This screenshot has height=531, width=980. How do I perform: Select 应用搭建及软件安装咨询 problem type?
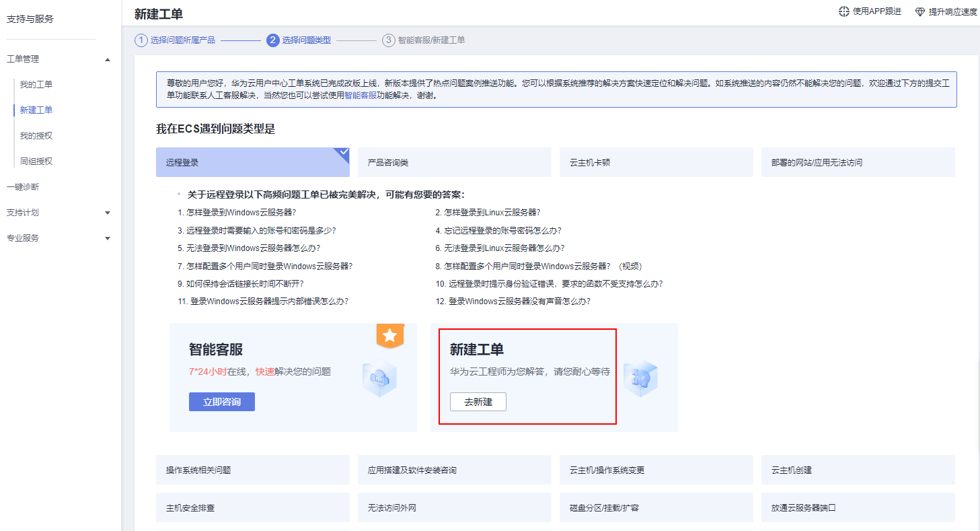coord(455,470)
